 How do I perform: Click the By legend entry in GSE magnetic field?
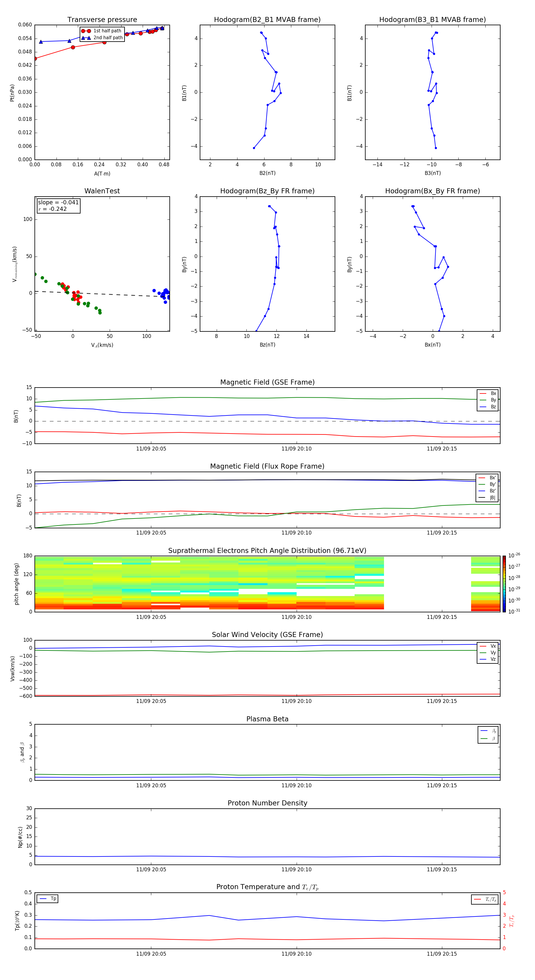(488, 400)
